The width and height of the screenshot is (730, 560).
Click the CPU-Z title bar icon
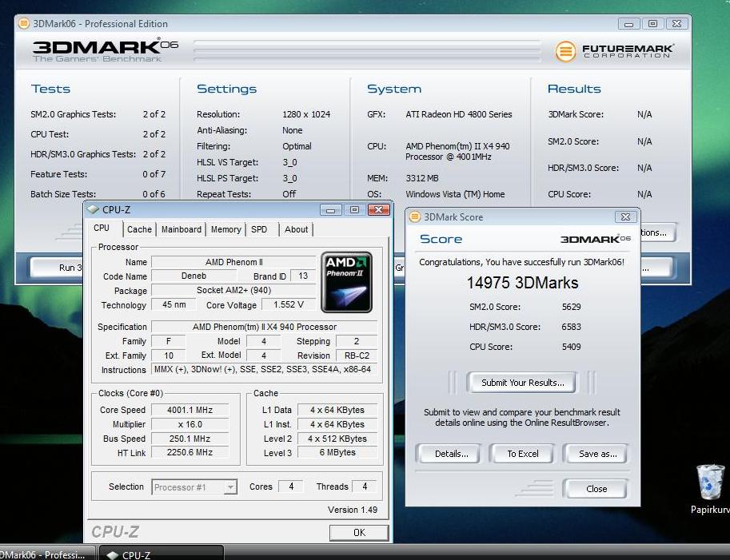click(x=93, y=210)
